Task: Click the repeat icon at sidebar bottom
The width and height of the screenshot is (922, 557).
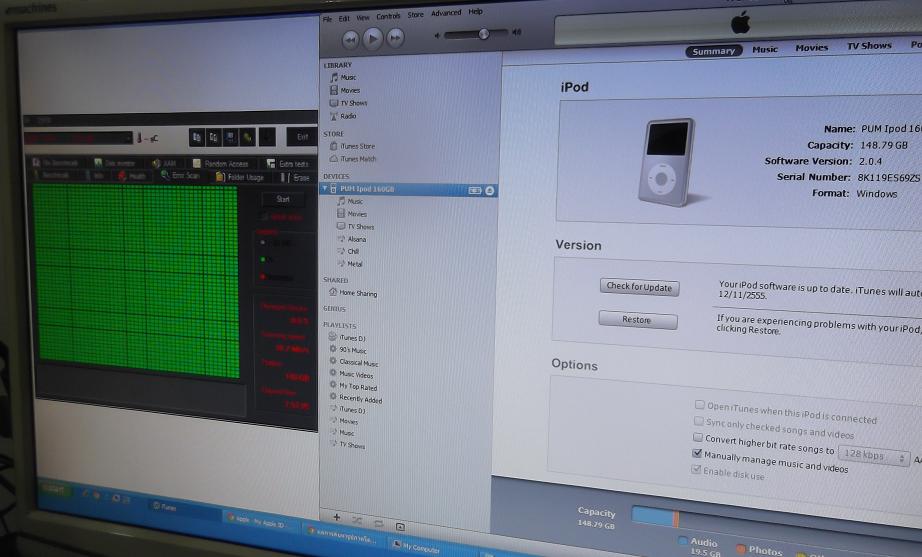Action: click(378, 523)
